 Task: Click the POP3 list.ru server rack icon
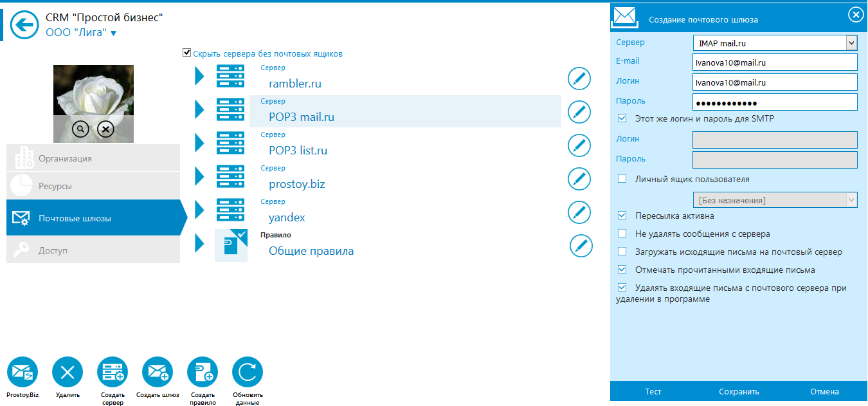tap(230, 143)
